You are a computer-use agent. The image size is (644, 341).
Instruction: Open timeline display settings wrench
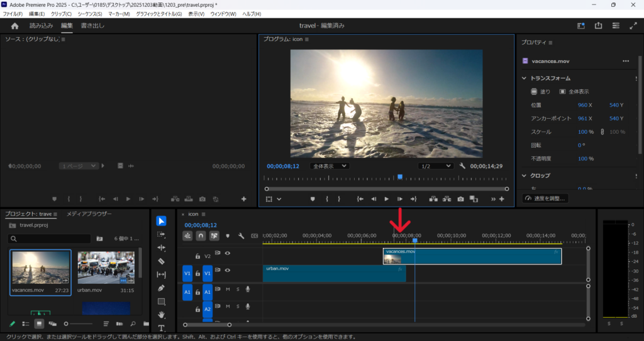click(x=241, y=236)
